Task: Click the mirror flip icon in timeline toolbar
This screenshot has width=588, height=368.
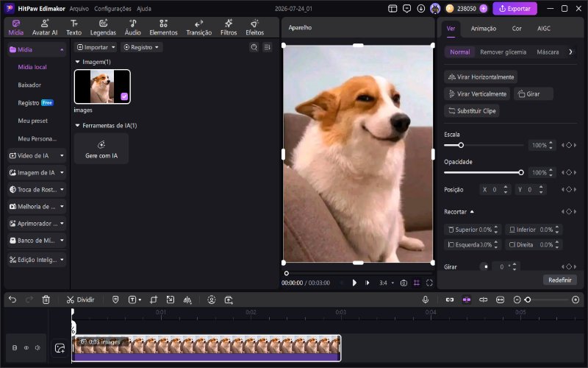Action: 187,300
